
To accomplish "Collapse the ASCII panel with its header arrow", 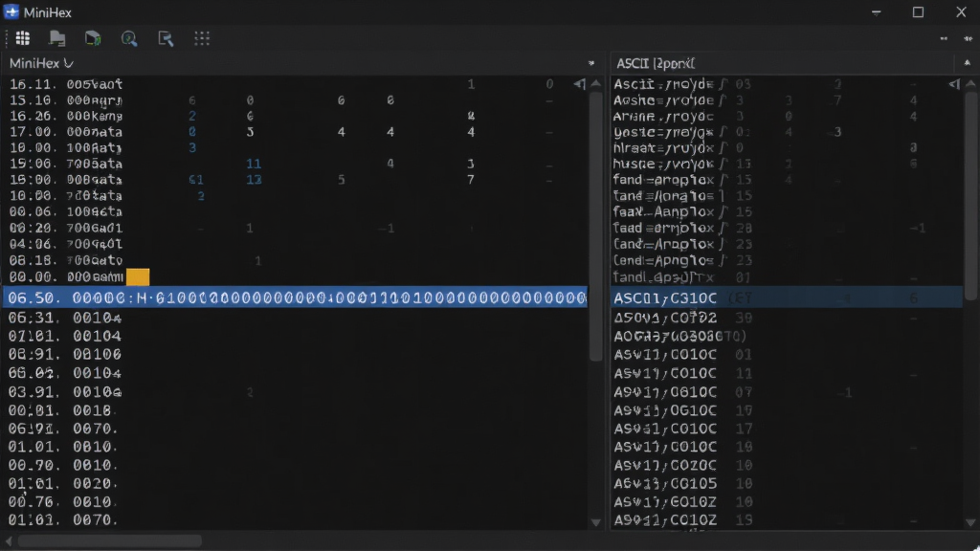I will [x=967, y=63].
